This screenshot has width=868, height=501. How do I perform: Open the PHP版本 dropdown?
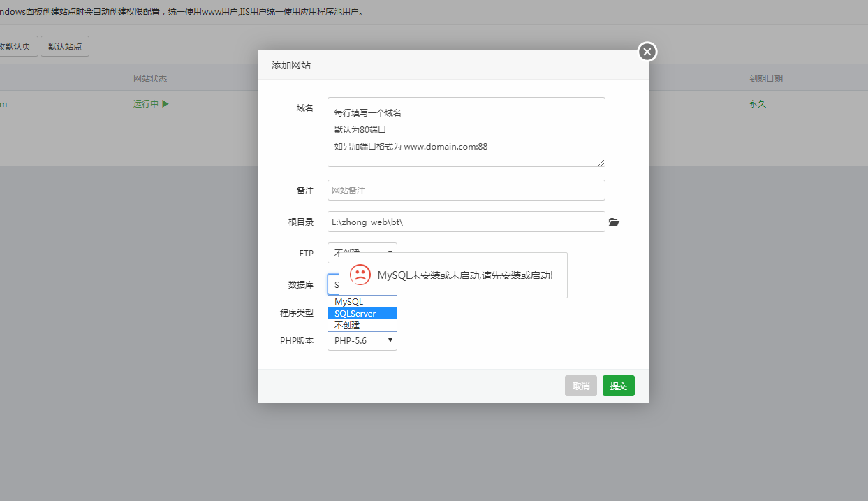click(x=362, y=340)
